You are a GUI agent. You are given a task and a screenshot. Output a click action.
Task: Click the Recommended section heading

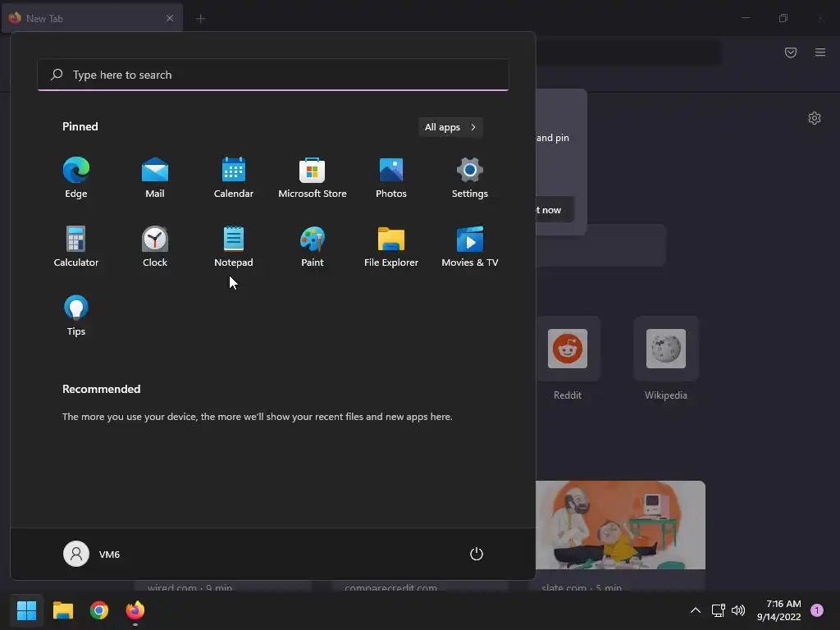(101, 389)
